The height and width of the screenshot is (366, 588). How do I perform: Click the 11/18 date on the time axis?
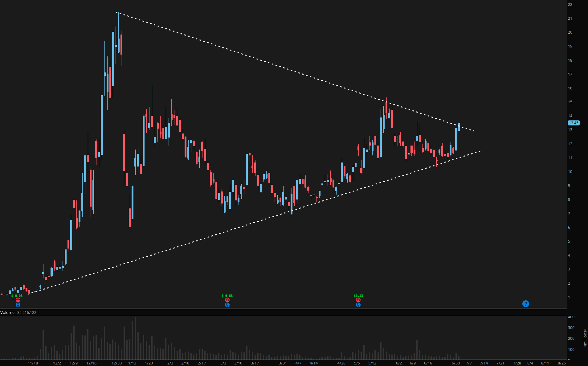tap(33, 363)
